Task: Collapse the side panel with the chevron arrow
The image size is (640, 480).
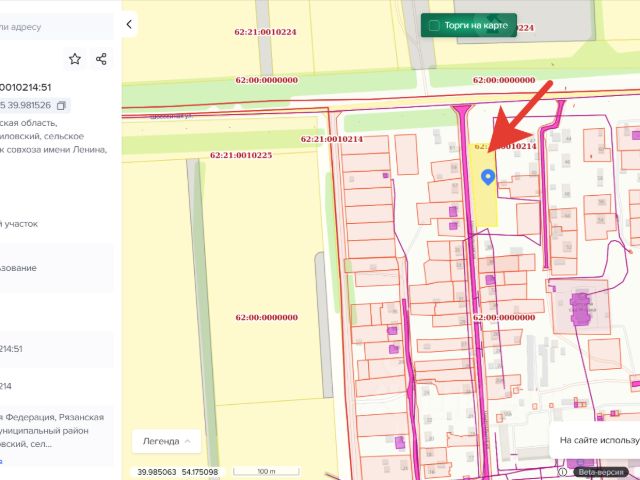Action: [x=129, y=24]
